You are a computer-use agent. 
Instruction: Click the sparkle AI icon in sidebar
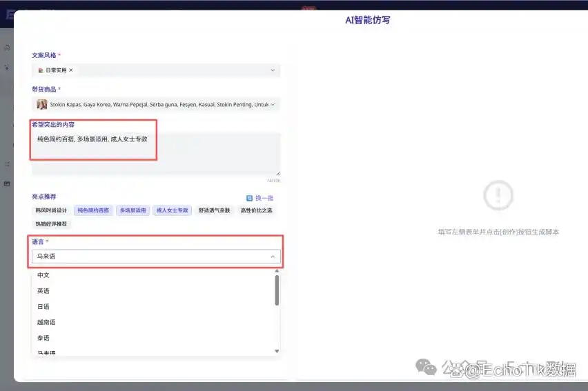7,68
